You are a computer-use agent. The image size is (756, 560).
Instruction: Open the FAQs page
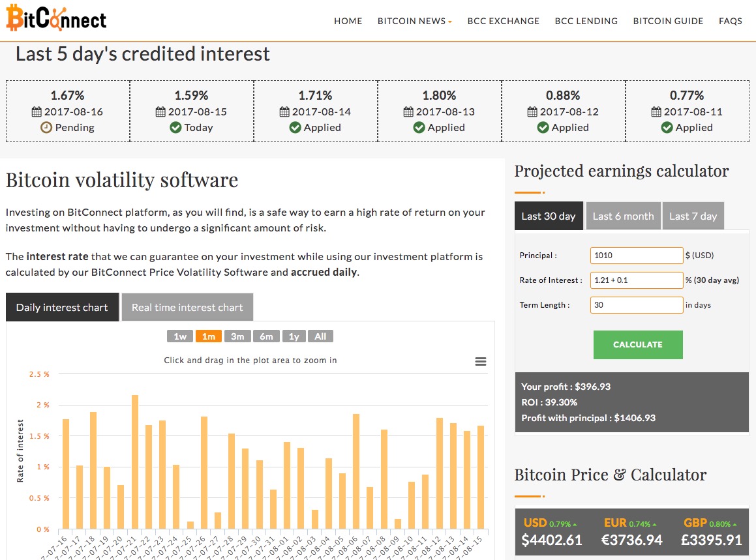pyautogui.click(x=731, y=22)
